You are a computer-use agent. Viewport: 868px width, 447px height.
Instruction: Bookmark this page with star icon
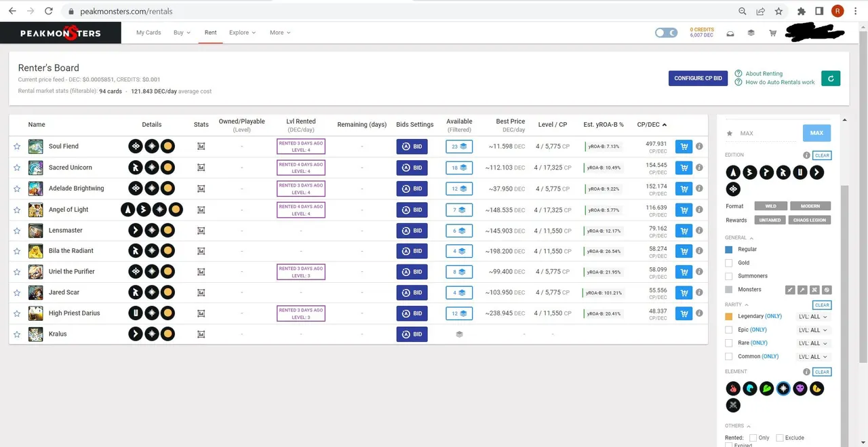coord(778,11)
